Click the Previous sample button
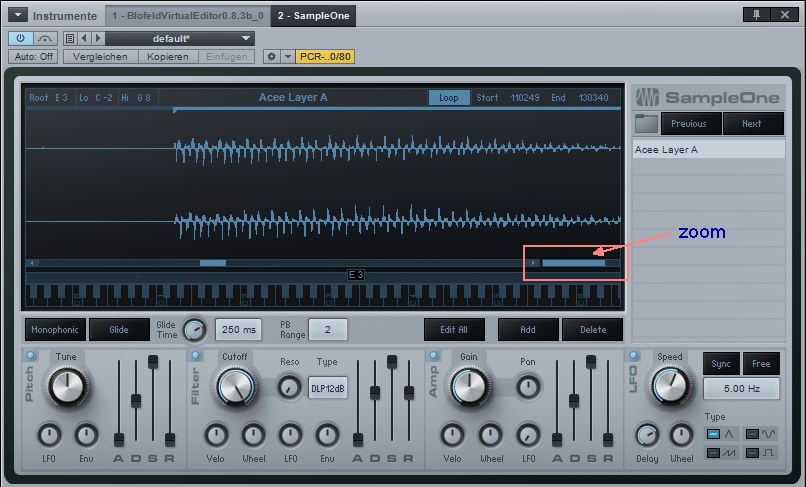The width and height of the screenshot is (806, 487). tap(689, 124)
